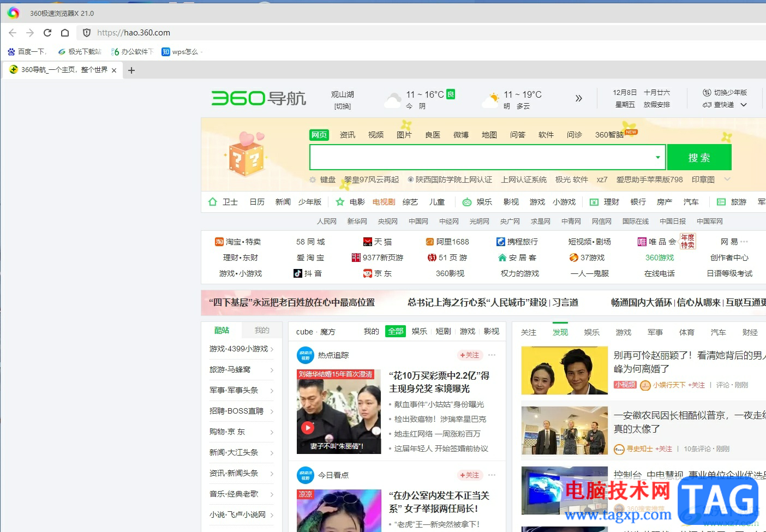The image size is (766, 532).
Task: Open the browser home page icon
Action: 65,33
